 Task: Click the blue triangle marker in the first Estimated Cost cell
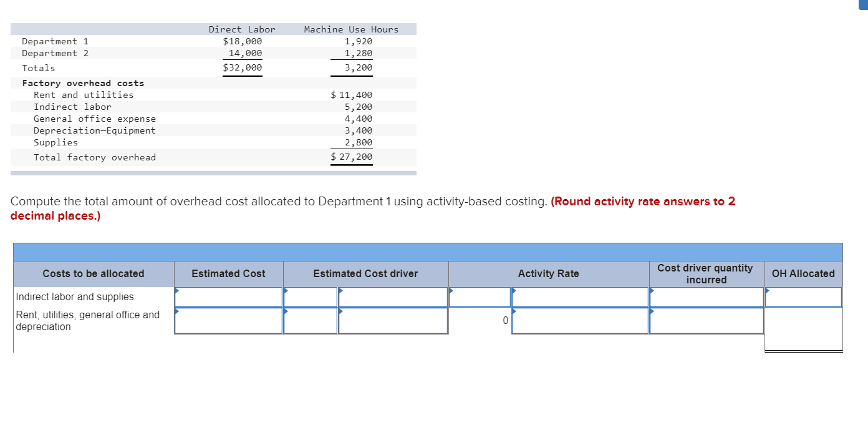178,291
